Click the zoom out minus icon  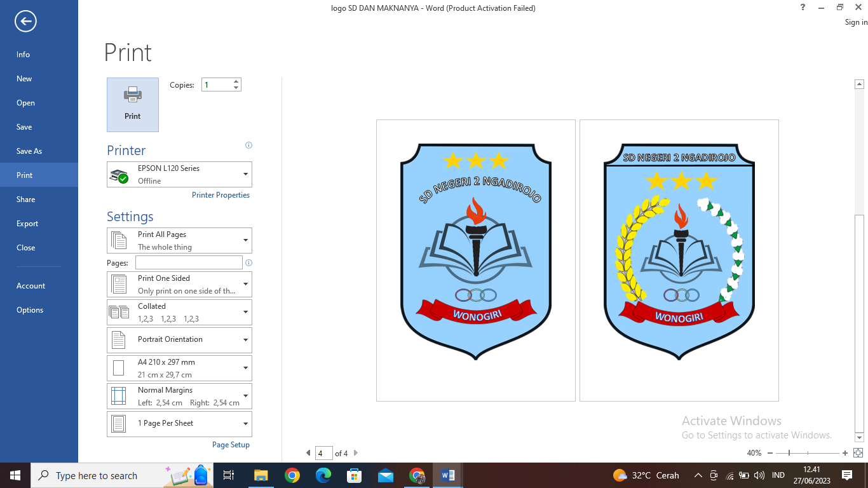click(x=770, y=453)
